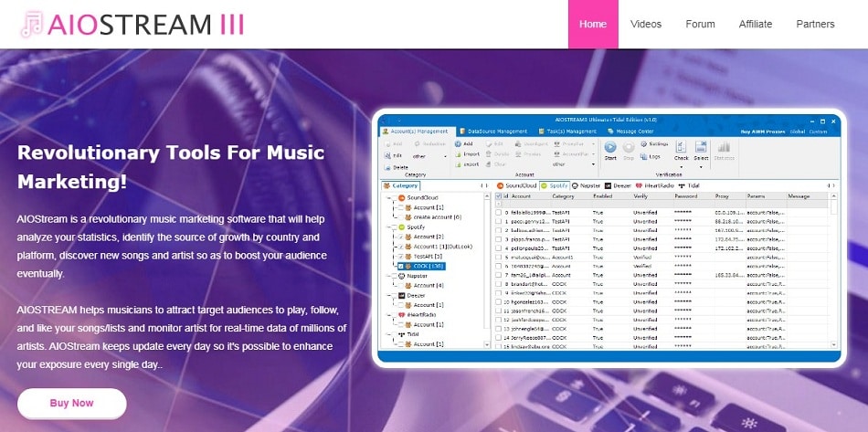This screenshot has width=868, height=432.
Task: Check the row 3 account checkbox
Action: (x=499, y=239)
